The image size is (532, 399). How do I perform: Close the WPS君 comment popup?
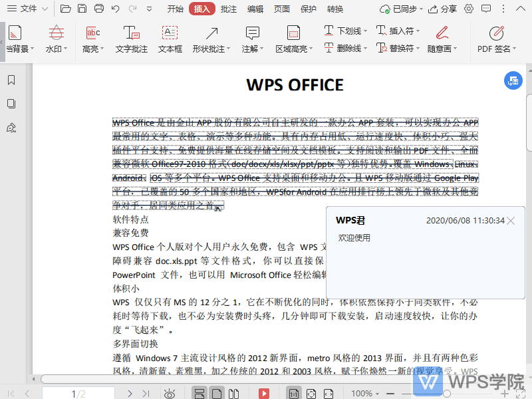click(x=511, y=221)
